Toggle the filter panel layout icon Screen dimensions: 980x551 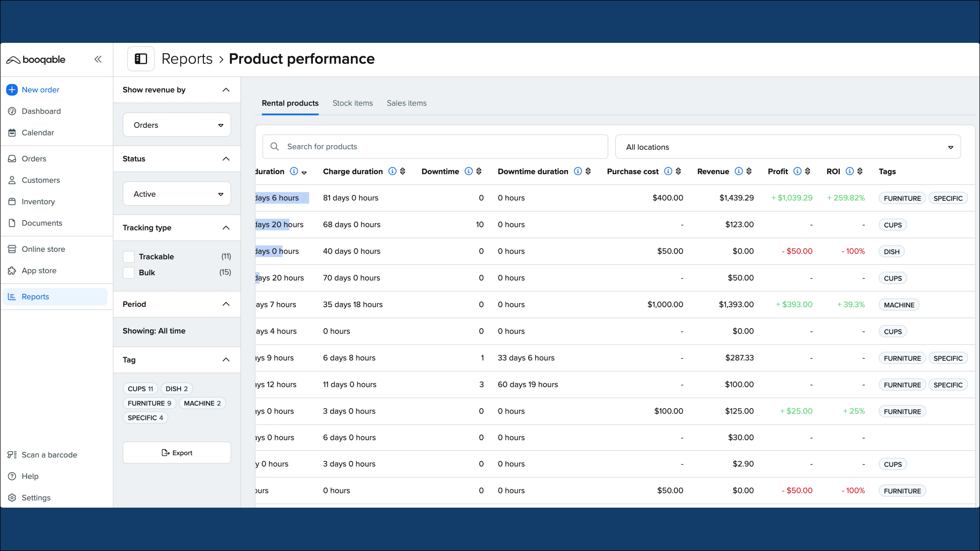(141, 59)
